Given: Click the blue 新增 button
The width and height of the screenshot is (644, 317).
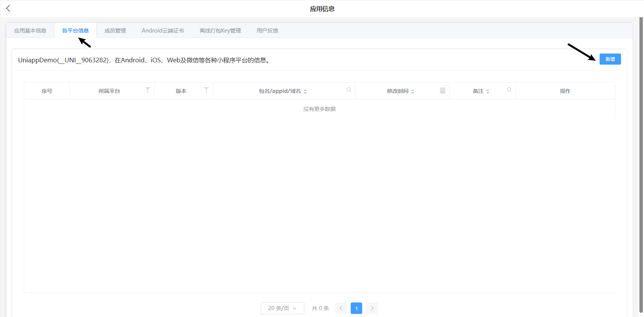Looking at the screenshot, I should click(x=610, y=59).
